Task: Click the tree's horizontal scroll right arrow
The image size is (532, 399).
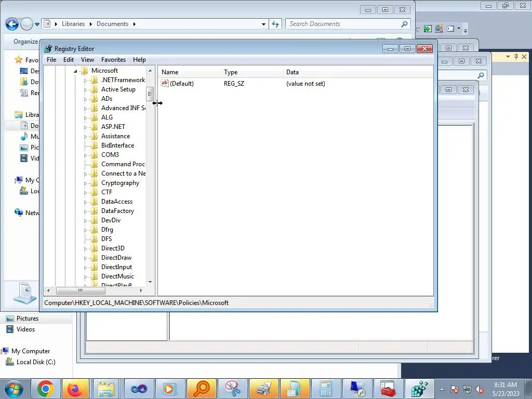Action: pyautogui.click(x=141, y=290)
